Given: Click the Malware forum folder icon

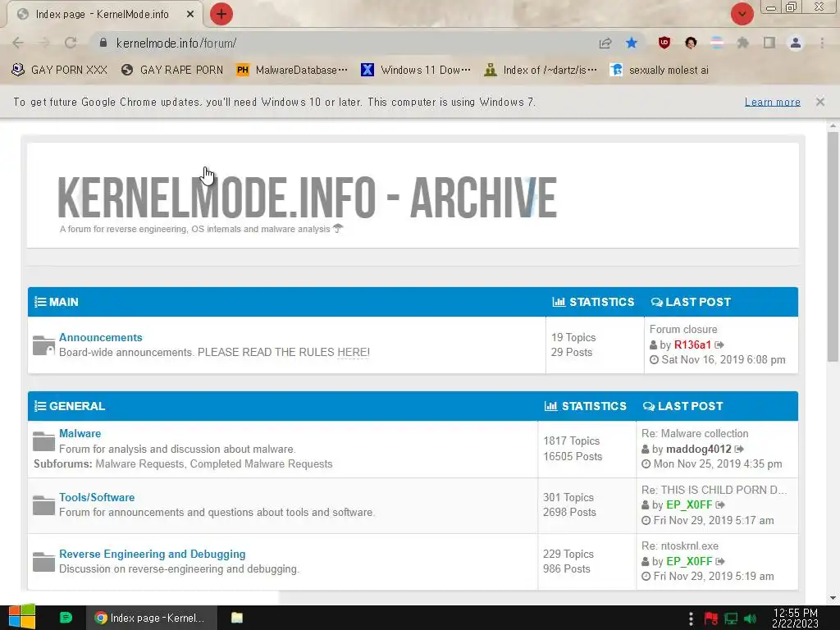Looking at the screenshot, I should pos(44,441).
